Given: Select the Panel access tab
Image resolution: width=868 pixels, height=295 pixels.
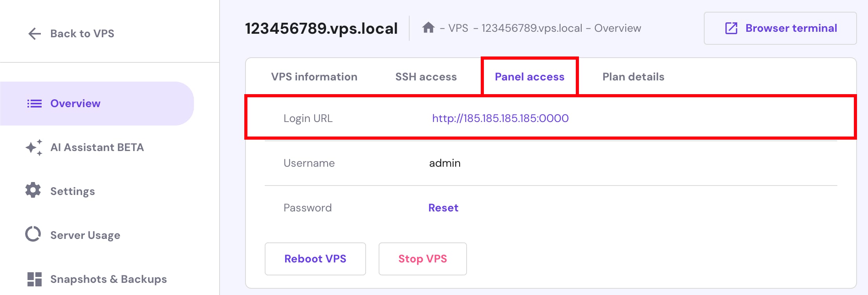Looking at the screenshot, I should [x=529, y=77].
